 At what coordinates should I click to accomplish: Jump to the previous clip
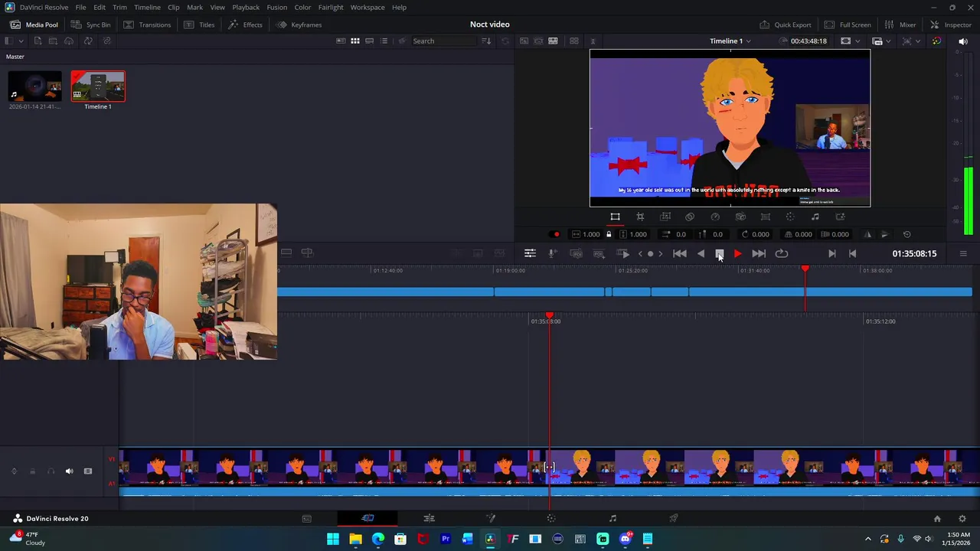[x=680, y=253]
